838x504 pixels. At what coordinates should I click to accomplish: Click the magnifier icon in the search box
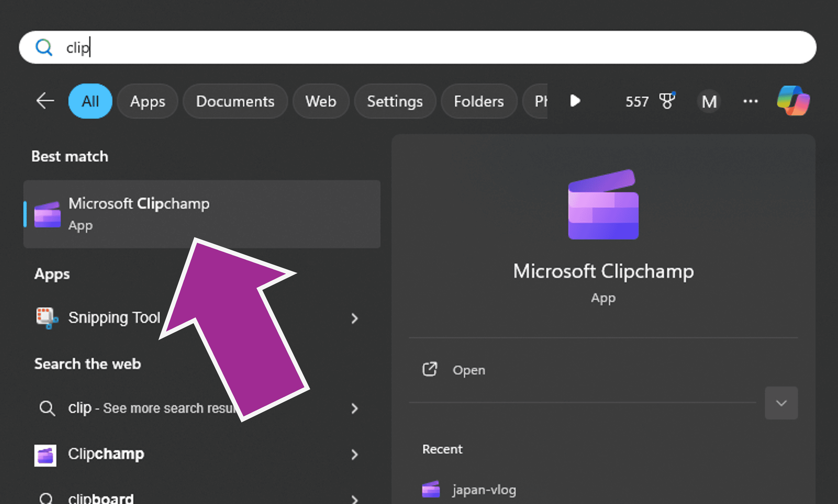44,47
